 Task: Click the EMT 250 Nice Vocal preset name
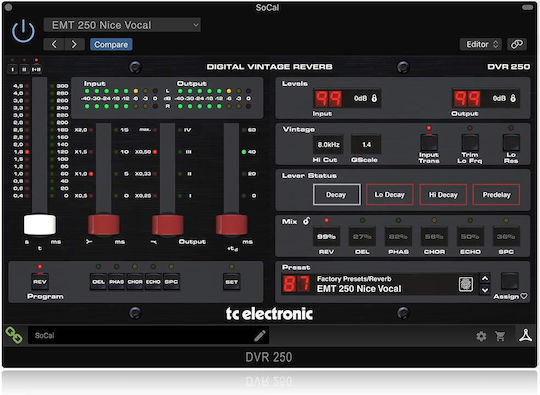coord(359,289)
